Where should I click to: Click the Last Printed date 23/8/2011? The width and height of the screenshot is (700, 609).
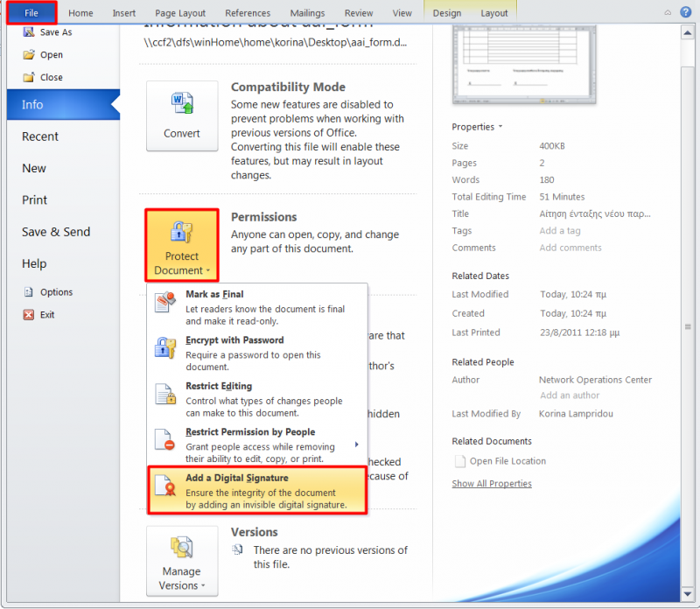pyautogui.click(x=579, y=332)
